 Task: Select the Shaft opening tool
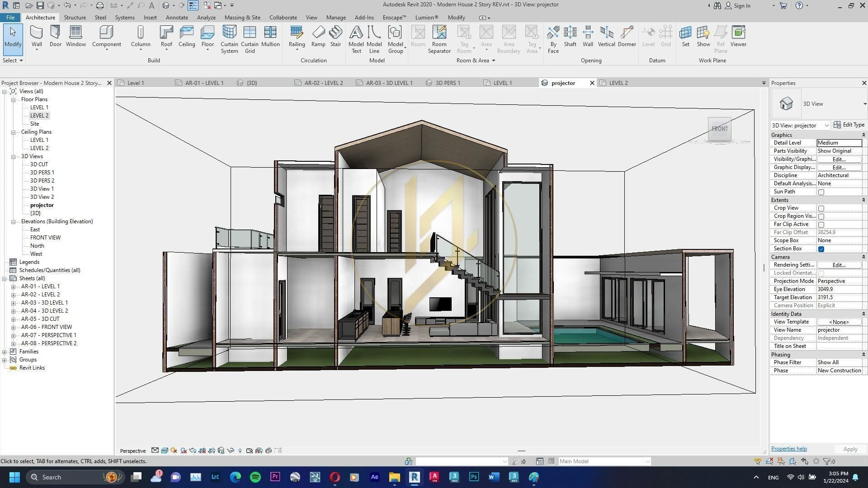coord(570,36)
